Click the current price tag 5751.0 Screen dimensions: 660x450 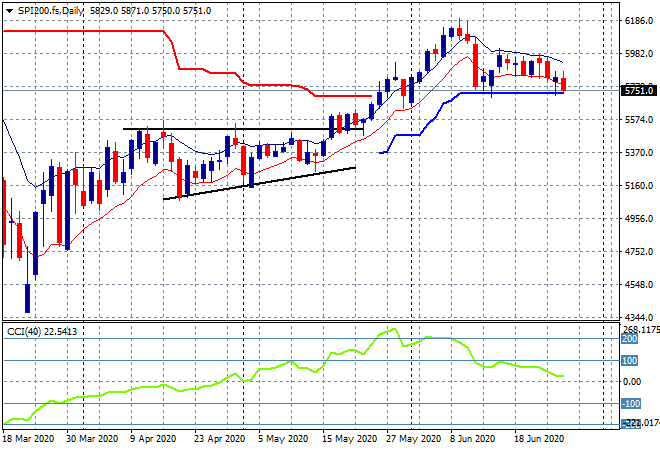click(639, 91)
